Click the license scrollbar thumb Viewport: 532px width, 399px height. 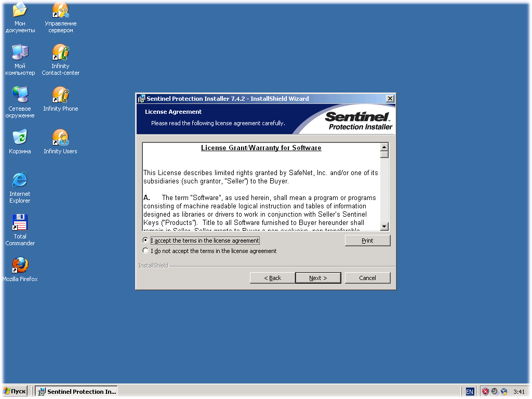384,155
